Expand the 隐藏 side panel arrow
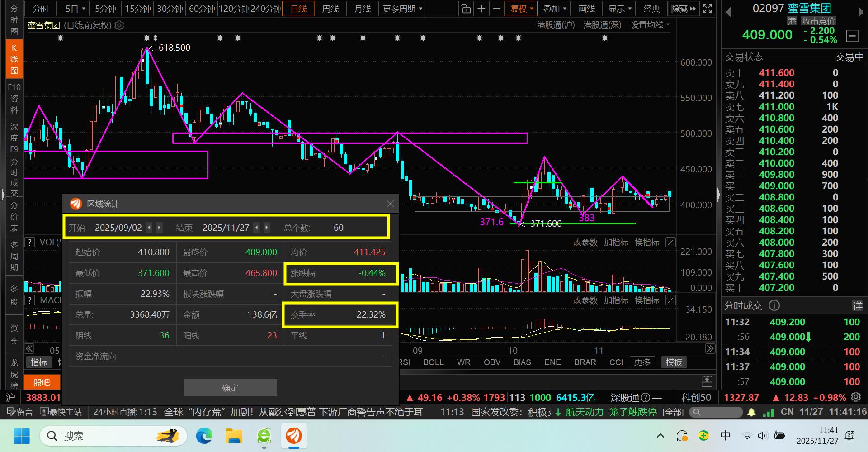 (683, 9)
